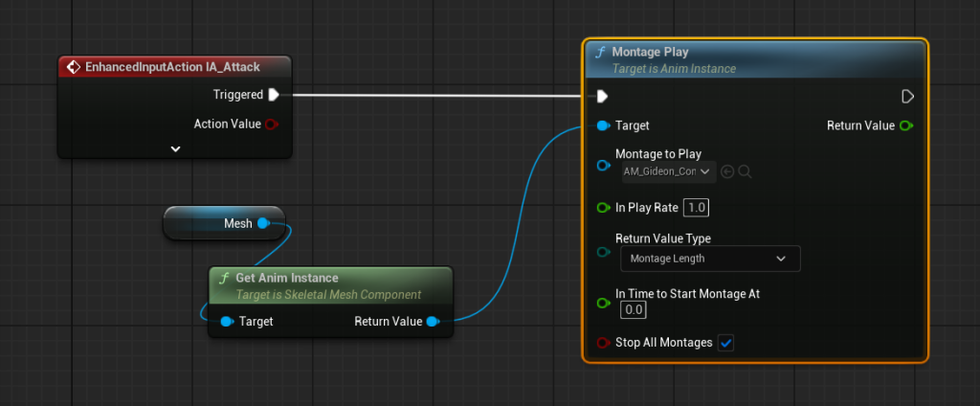Image resolution: width=980 pixels, height=406 pixels.
Task: Click the In Play Rate input pin
Action: (x=603, y=208)
